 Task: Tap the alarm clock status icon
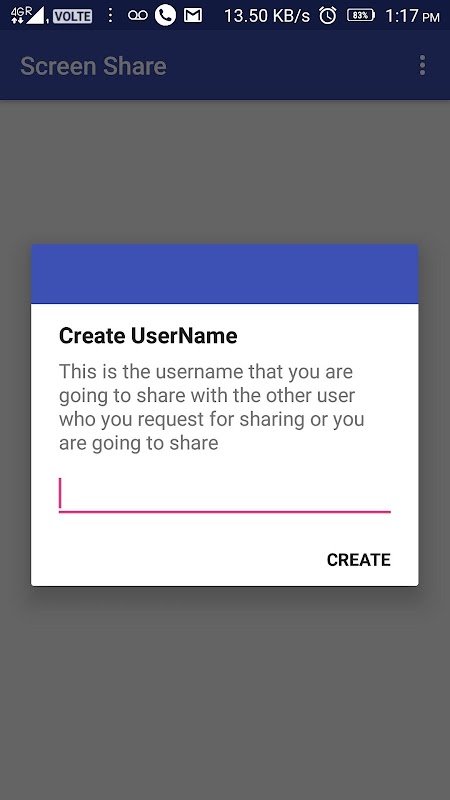click(x=328, y=16)
